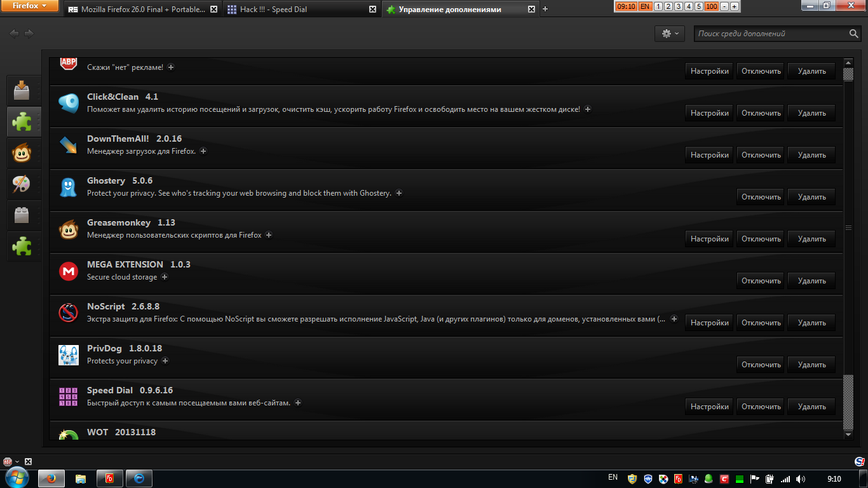The height and width of the screenshot is (488, 868).
Task: Click the number 3 button in top toolbar
Action: (679, 6)
